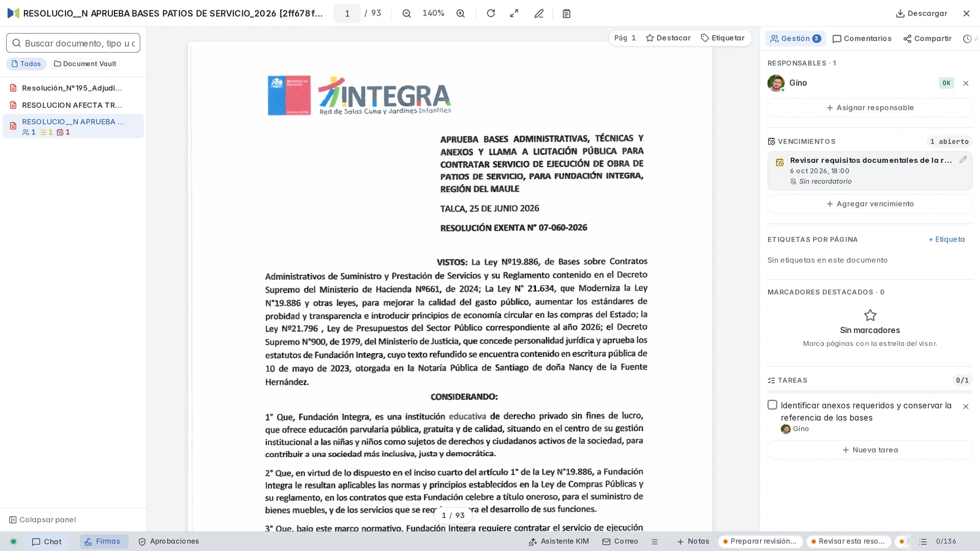Click the document search box
Image resolution: width=980 pixels, height=551 pixels.
73,43
